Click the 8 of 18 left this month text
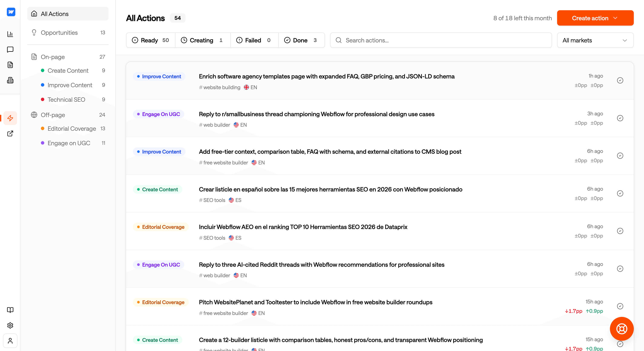Image resolution: width=644 pixels, height=351 pixels. 522,18
